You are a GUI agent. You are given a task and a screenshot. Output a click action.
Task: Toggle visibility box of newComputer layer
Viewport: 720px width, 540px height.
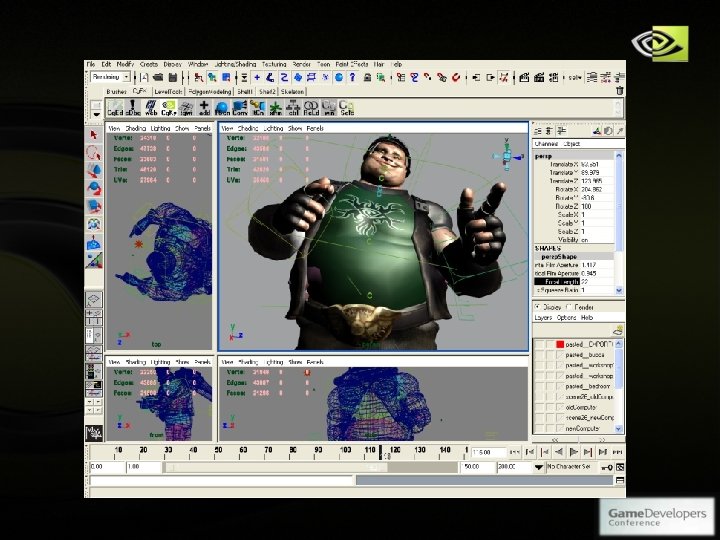540,428
